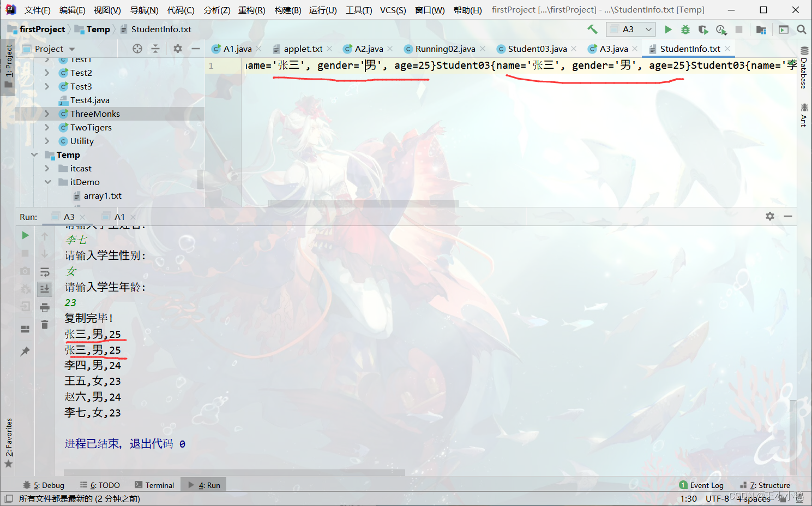Rerun A3 from Run panel green arrow
This screenshot has width=812, height=506.
(25, 235)
